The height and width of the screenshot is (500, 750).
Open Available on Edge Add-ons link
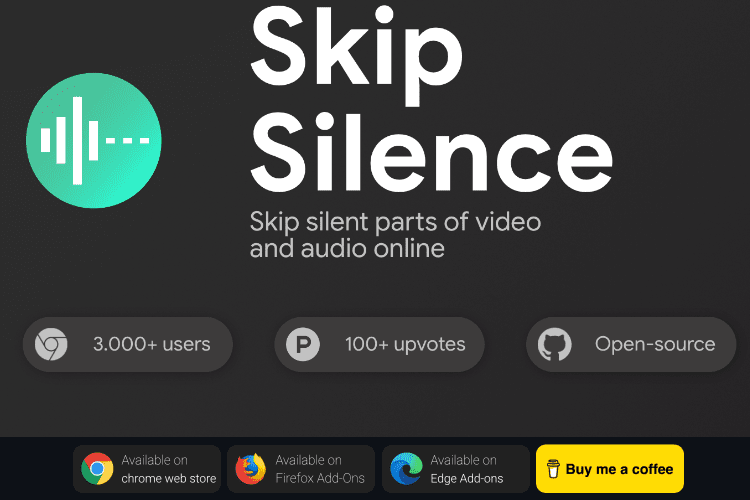(x=456, y=469)
